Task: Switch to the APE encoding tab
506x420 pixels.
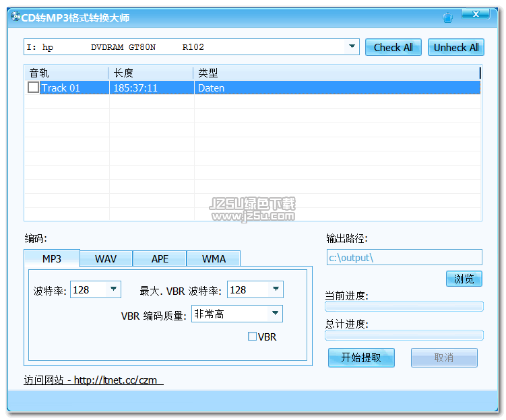Action: (x=160, y=259)
